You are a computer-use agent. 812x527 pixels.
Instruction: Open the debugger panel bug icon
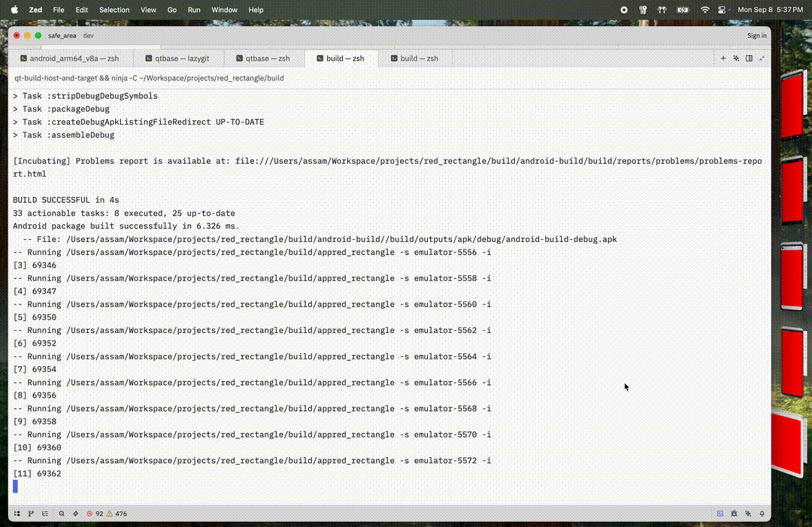pyautogui.click(x=734, y=513)
